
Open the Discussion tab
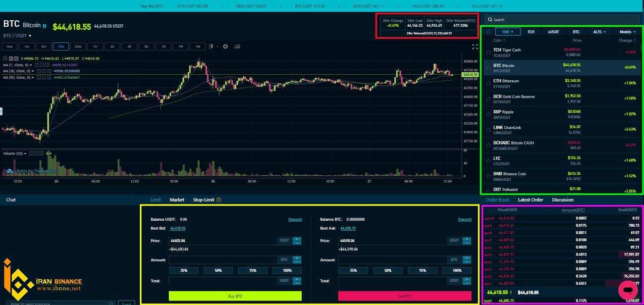pos(563,200)
